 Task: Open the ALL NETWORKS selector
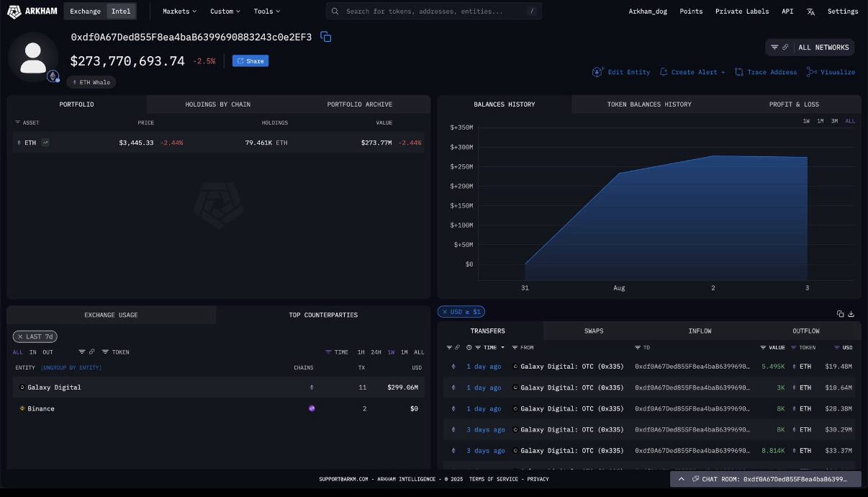click(810, 48)
